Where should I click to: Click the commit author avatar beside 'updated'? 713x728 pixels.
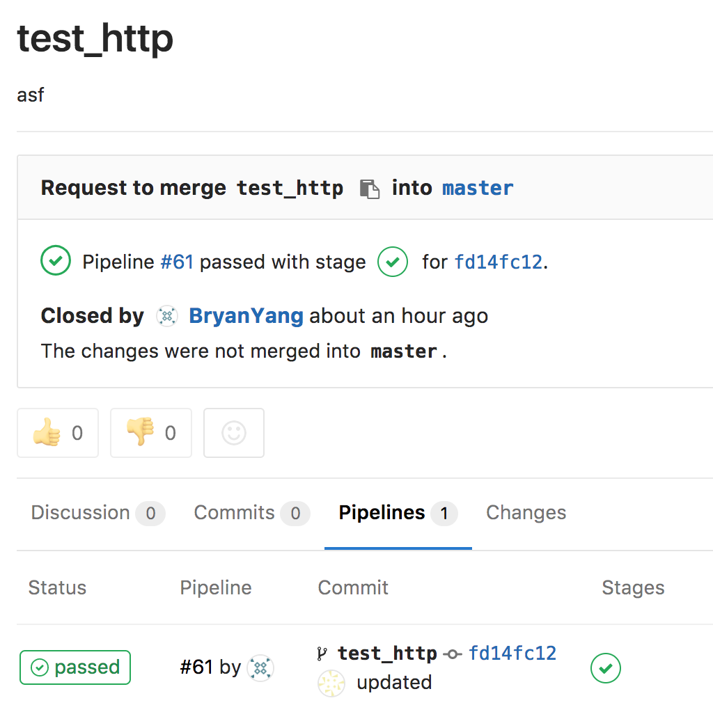point(331,683)
